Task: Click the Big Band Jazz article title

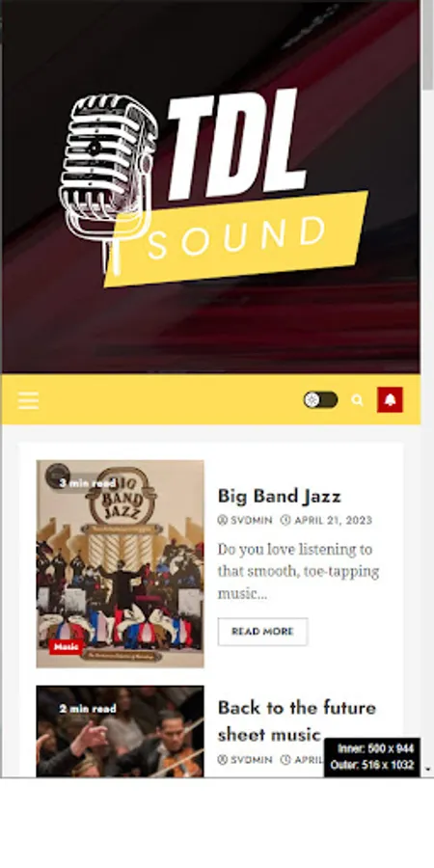Action: pos(279,496)
